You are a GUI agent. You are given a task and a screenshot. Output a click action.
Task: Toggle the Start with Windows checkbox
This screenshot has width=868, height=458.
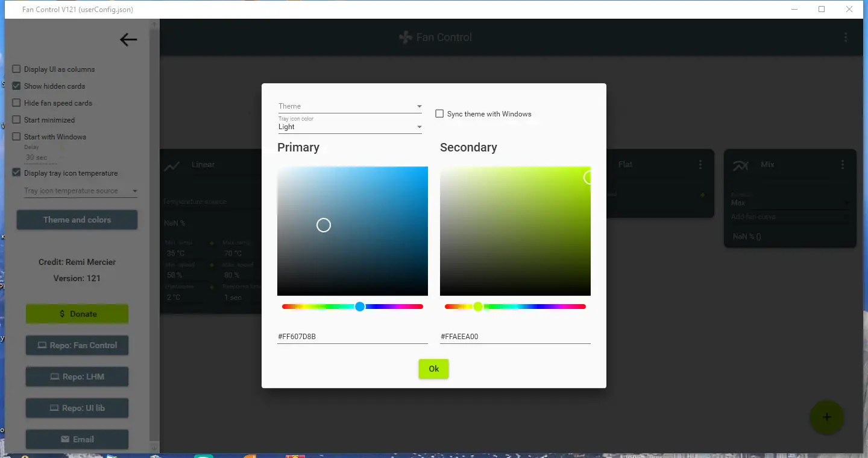tap(17, 137)
